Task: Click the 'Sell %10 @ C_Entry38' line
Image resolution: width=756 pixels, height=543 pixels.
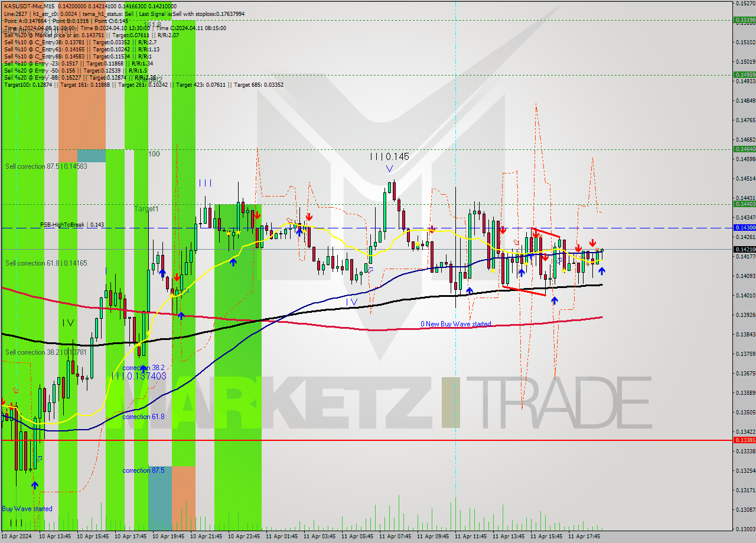Action: (x=80, y=42)
